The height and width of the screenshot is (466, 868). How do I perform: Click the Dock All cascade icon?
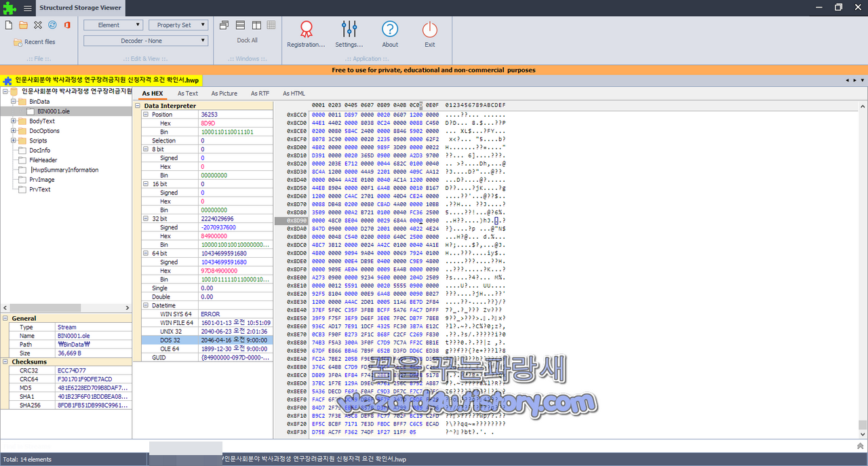point(224,24)
